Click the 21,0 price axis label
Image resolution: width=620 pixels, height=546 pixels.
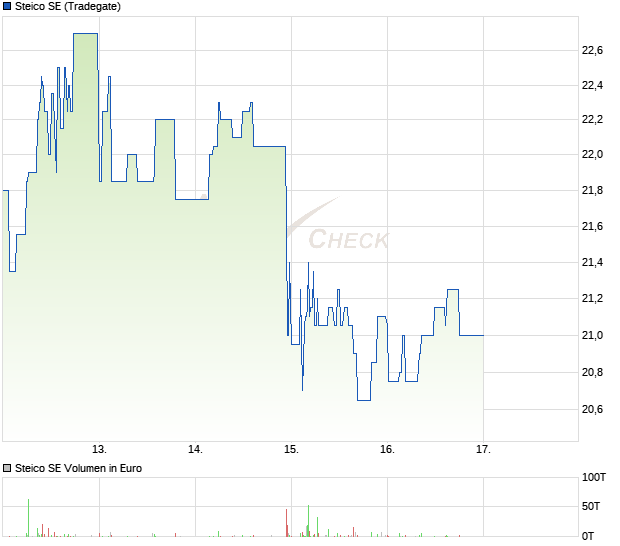click(x=592, y=335)
